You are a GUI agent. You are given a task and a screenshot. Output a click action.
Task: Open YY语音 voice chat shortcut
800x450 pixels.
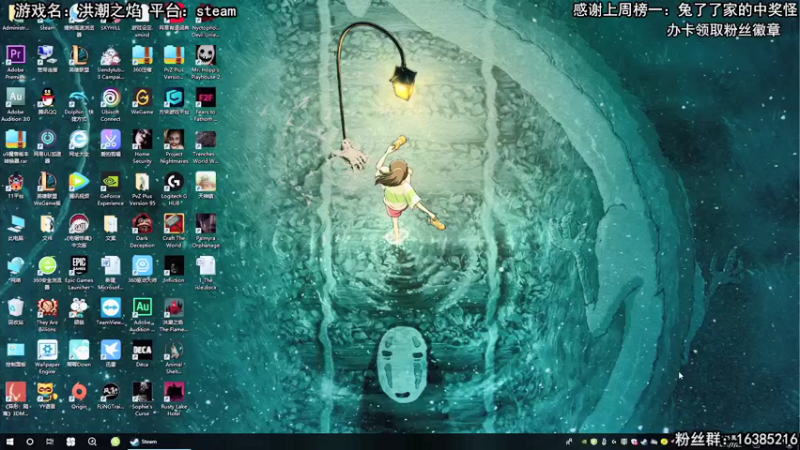click(x=47, y=397)
